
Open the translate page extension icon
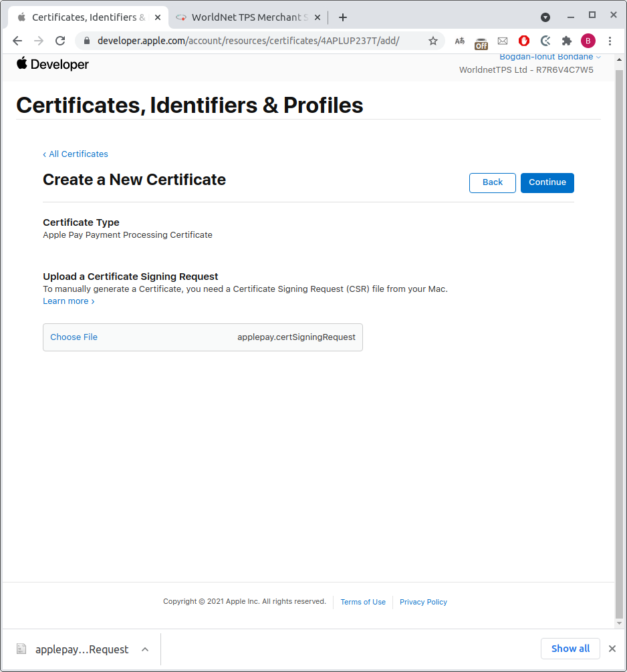point(460,41)
